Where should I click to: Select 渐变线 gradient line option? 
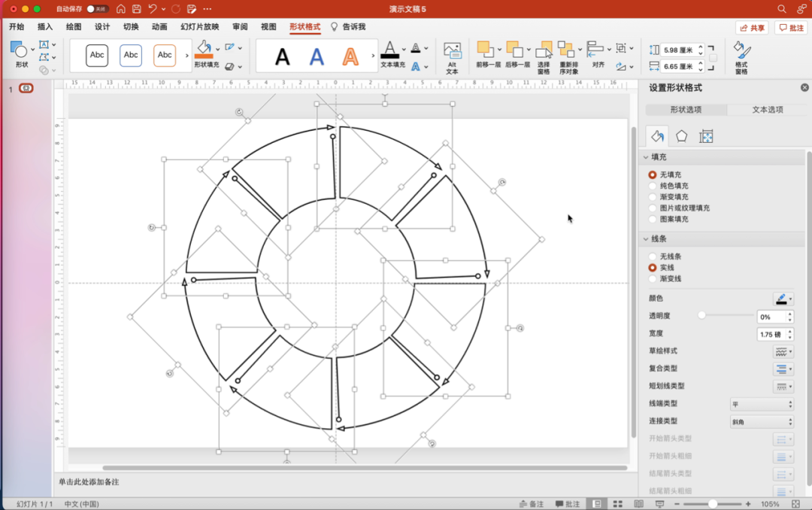[653, 279]
